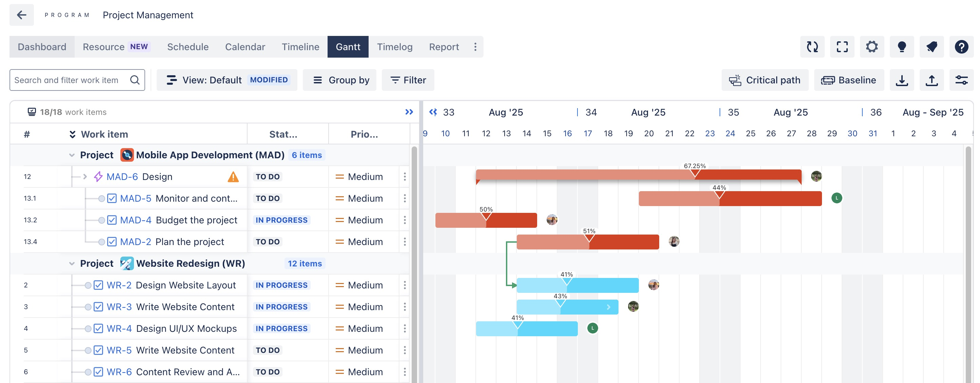The width and height of the screenshot is (980, 383).
Task: Click the upload import icon
Action: (x=931, y=80)
